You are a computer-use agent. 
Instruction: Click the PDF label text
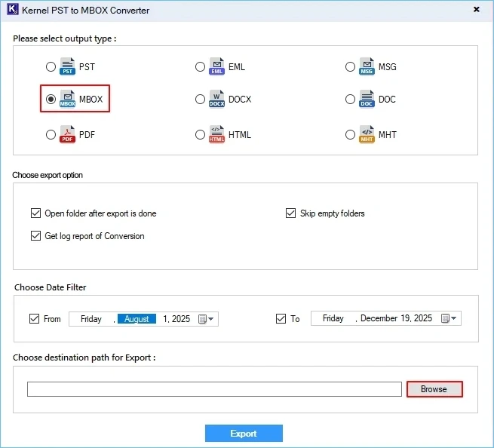[87, 135]
